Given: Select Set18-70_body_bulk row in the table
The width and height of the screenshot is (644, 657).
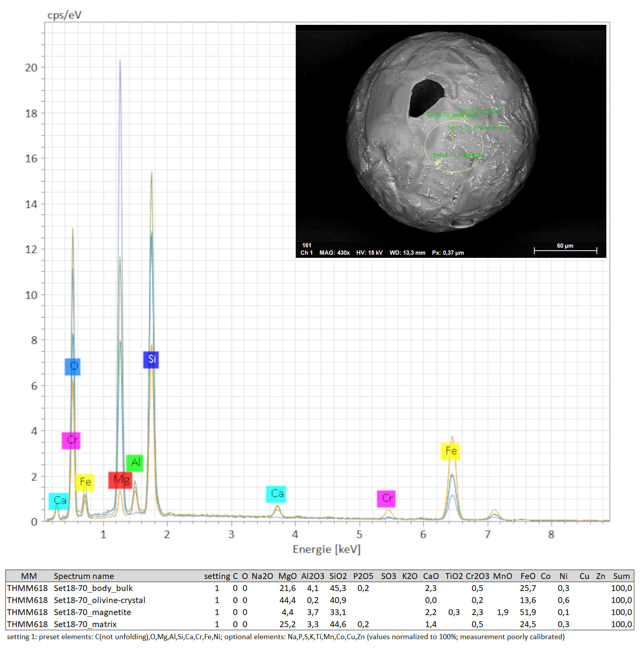Looking at the screenshot, I should pyautogui.click(x=93, y=588).
